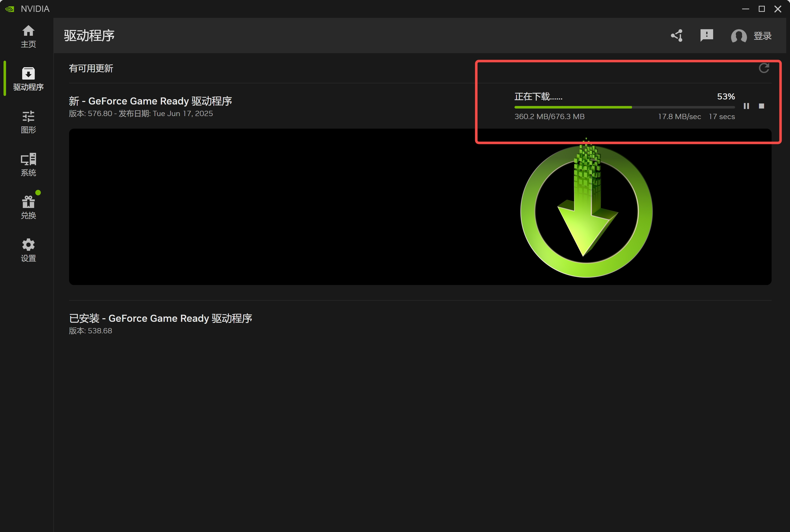Click the installed 版本: 538.68 text
Screen dimensions: 790x532
(x=90, y=331)
